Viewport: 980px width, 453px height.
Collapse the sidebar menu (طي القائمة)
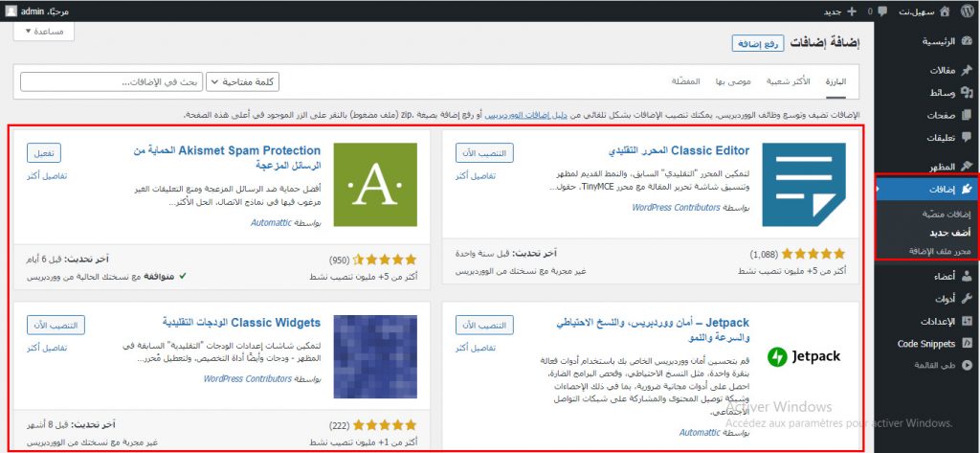933,366
